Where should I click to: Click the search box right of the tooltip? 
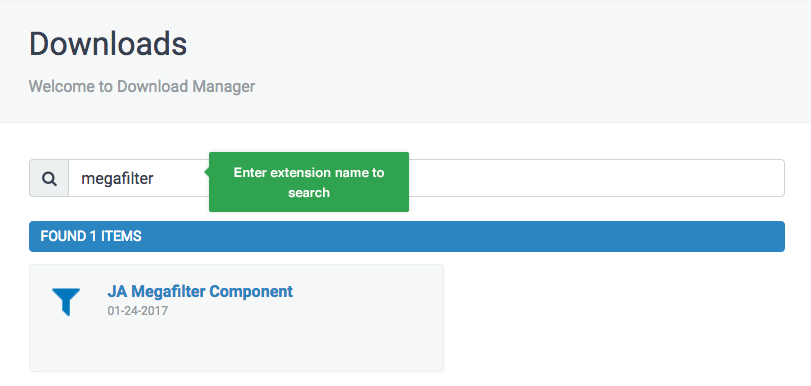point(595,178)
